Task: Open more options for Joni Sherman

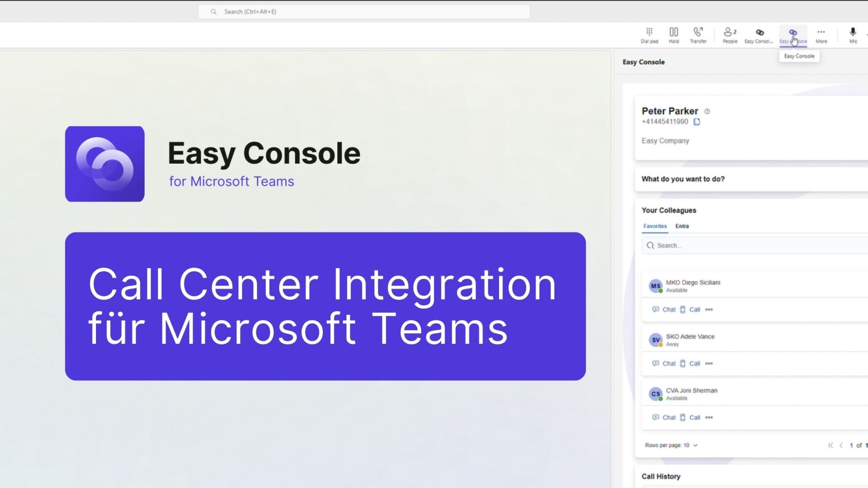Action: click(x=709, y=417)
